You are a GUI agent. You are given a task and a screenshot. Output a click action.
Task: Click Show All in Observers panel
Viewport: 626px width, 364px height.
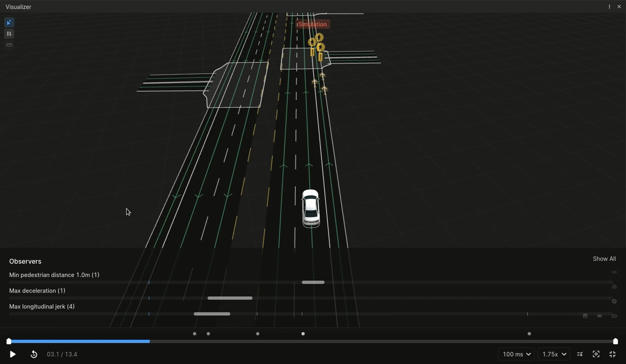(x=604, y=259)
